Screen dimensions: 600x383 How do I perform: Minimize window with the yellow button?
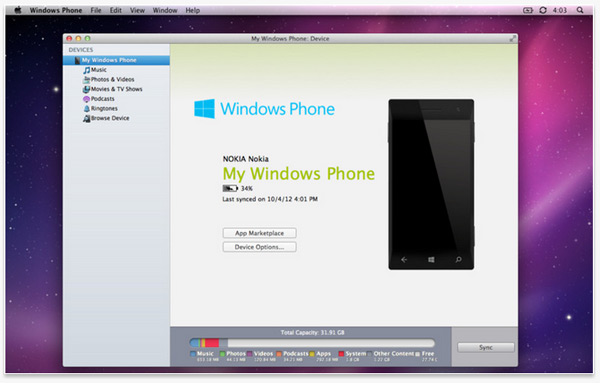78,38
